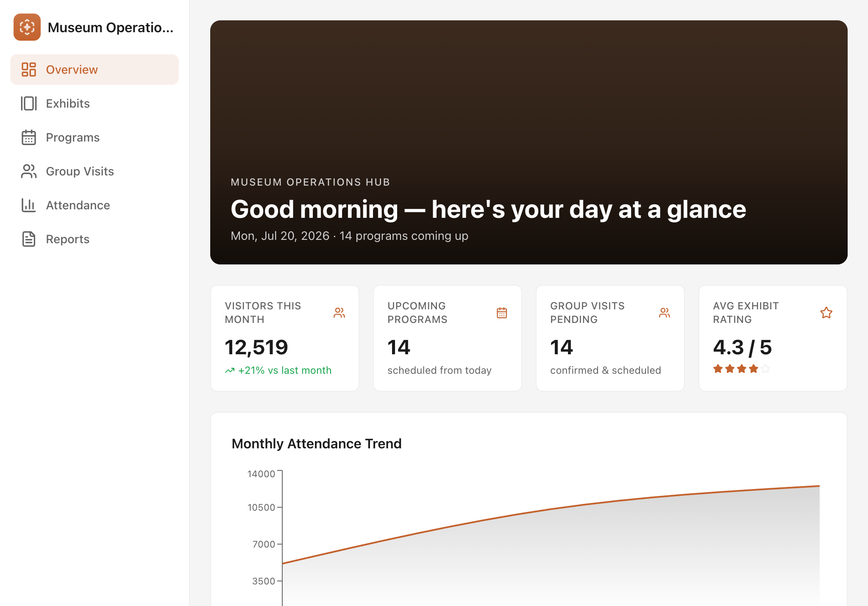Viewport: 868px width, 606px height.
Task: Click the empty fifth rating star
Action: [x=765, y=369]
